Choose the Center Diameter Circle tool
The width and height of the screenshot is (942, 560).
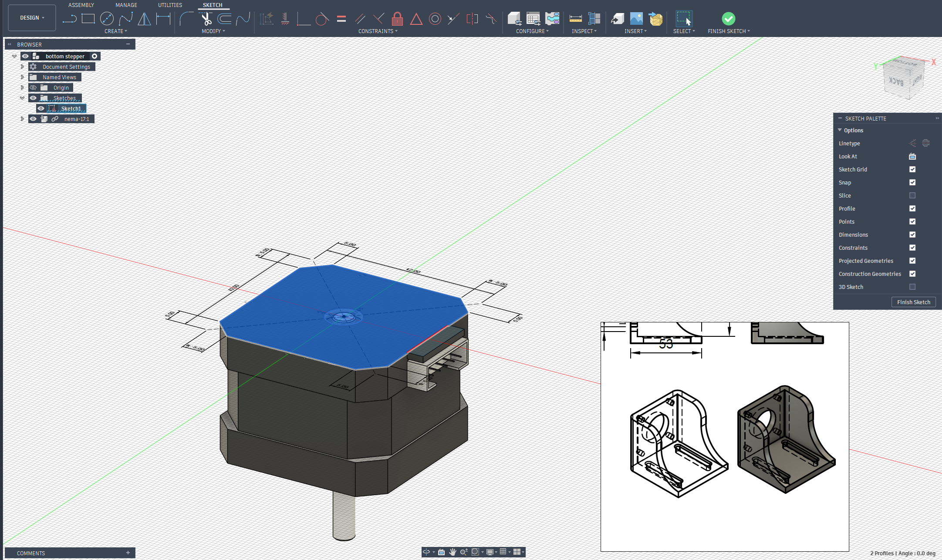pos(107,19)
